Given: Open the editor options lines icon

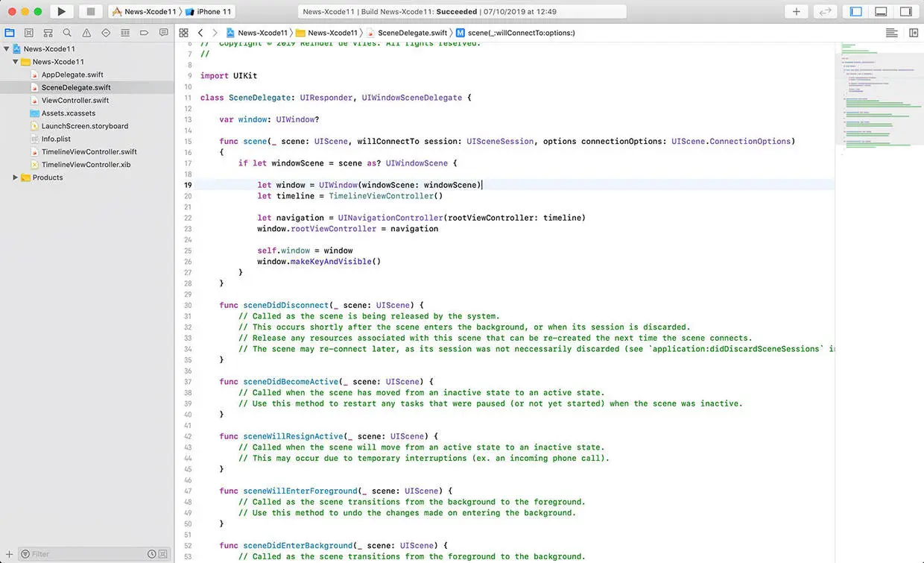Looking at the screenshot, I should 891,33.
